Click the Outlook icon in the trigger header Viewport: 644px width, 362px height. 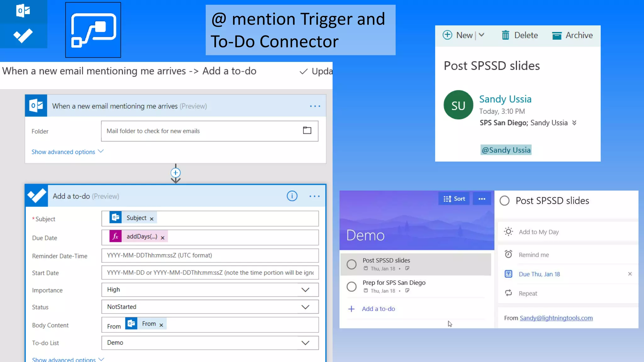point(36,106)
